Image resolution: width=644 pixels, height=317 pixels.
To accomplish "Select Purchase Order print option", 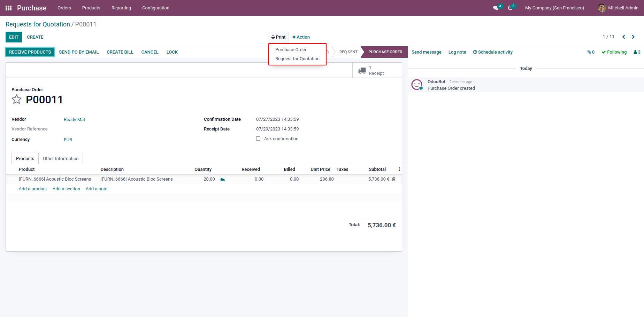I will point(291,50).
